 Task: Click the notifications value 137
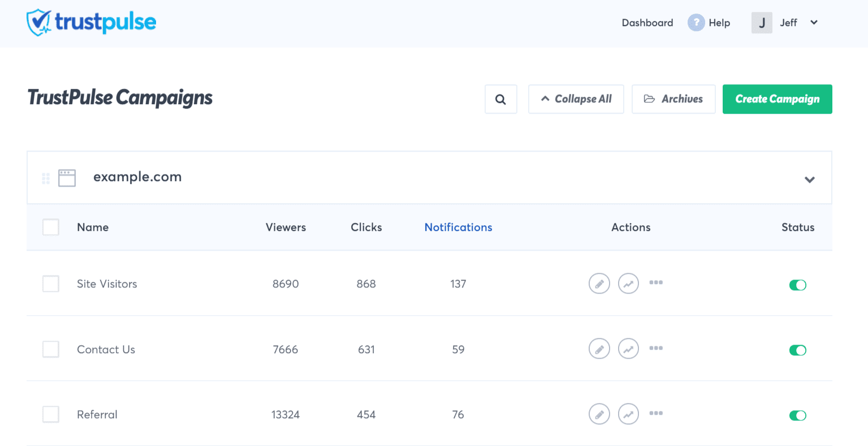coord(458,284)
